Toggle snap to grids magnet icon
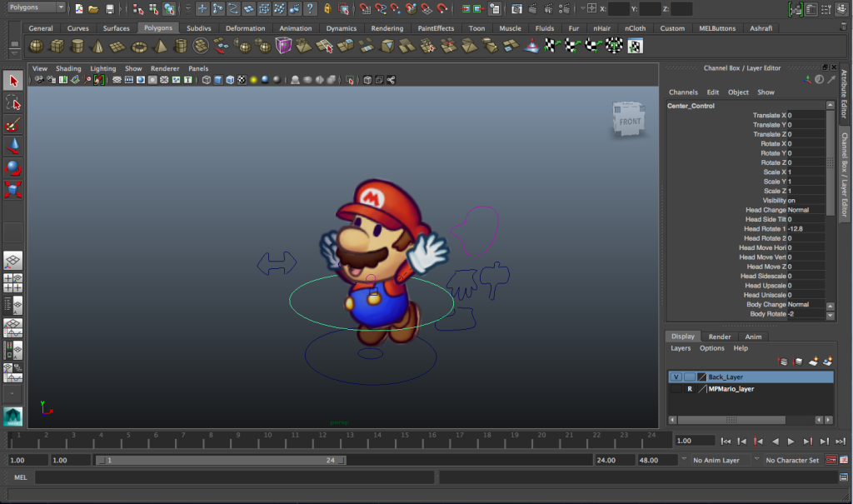Screen dimensions: 853x504 tap(365, 8)
